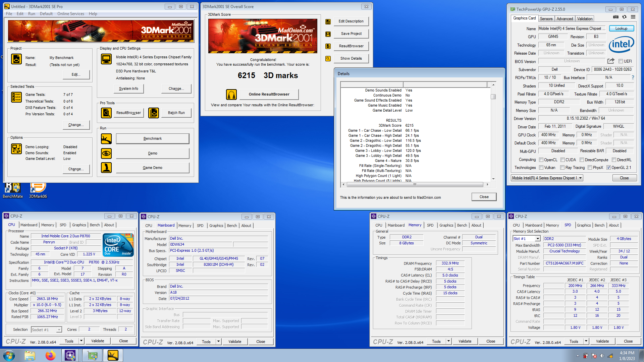The image size is (644, 362).
Task: Click the Edit Description icon in Overall Score window
Action: pyautogui.click(x=328, y=21)
